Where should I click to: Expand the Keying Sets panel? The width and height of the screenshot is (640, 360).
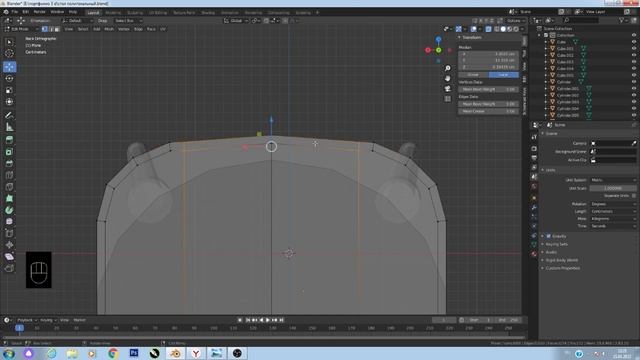pyautogui.click(x=556, y=244)
